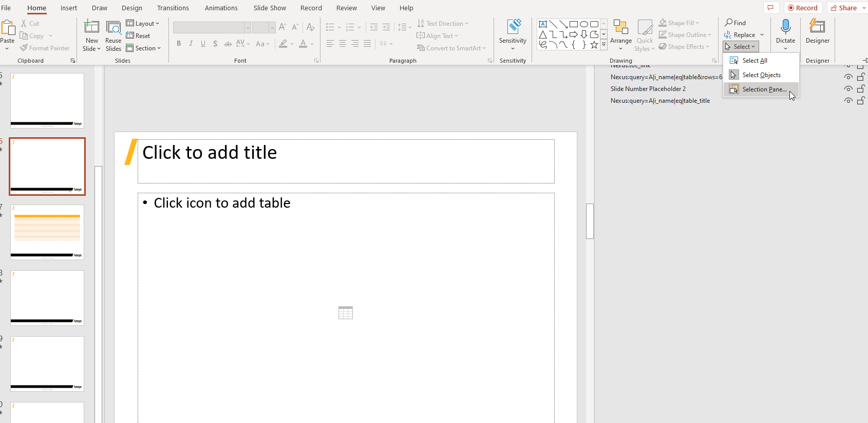Click the Share button

pos(845,8)
